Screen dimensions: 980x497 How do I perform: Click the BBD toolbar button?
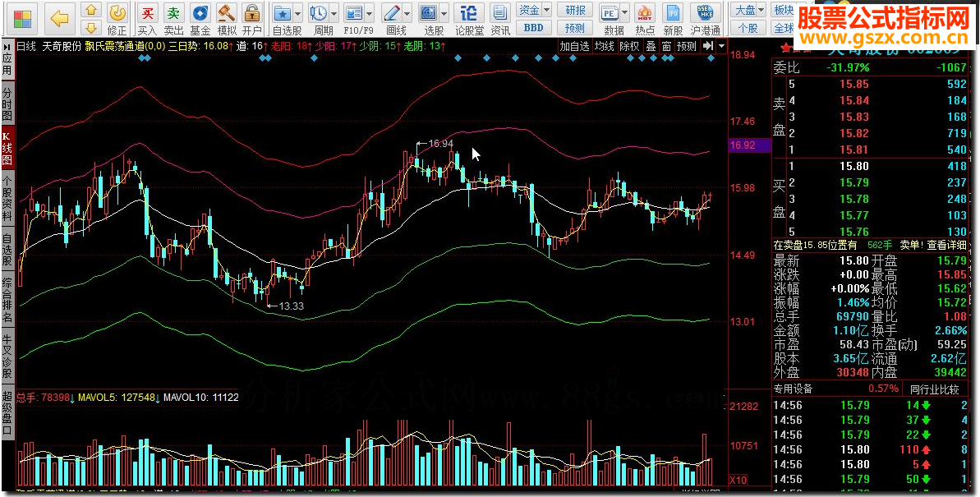click(534, 27)
